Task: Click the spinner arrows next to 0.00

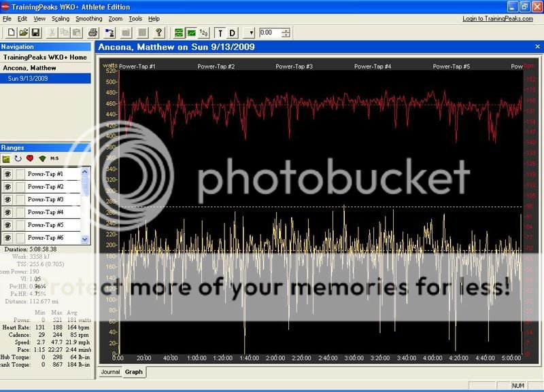Action: [x=286, y=33]
